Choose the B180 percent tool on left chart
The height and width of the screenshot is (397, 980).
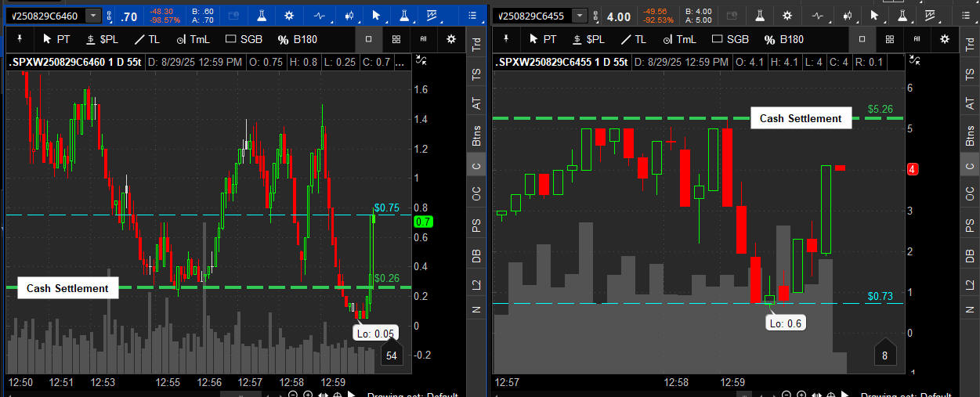(x=298, y=39)
